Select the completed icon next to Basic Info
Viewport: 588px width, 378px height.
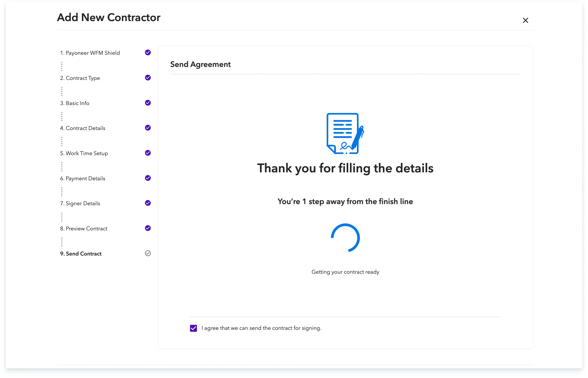click(x=148, y=103)
